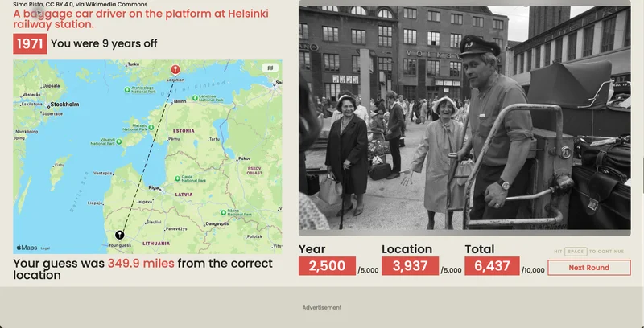Image resolution: width=644 pixels, height=328 pixels.
Task: Start the Next Round
Action: click(x=589, y=268)
